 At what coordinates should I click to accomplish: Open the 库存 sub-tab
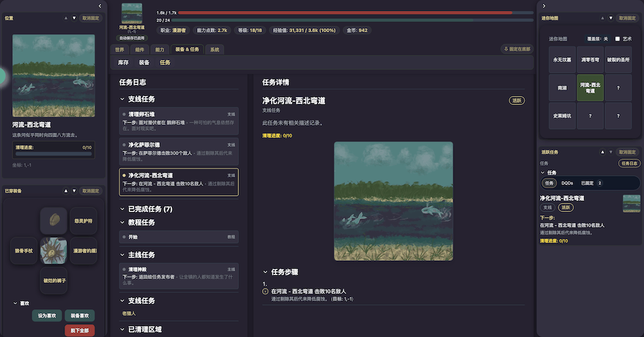pyautogui.click(x=123, y=63)
